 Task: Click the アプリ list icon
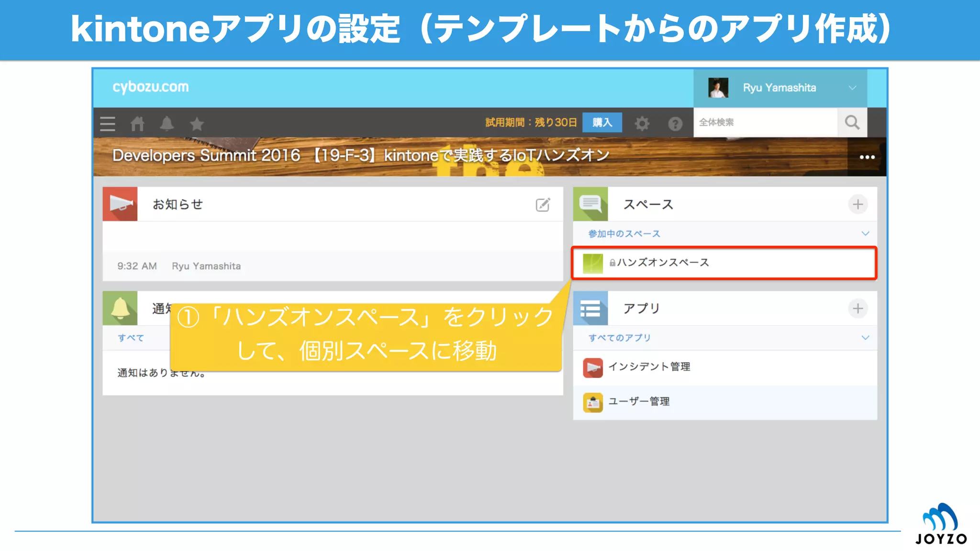590,309
